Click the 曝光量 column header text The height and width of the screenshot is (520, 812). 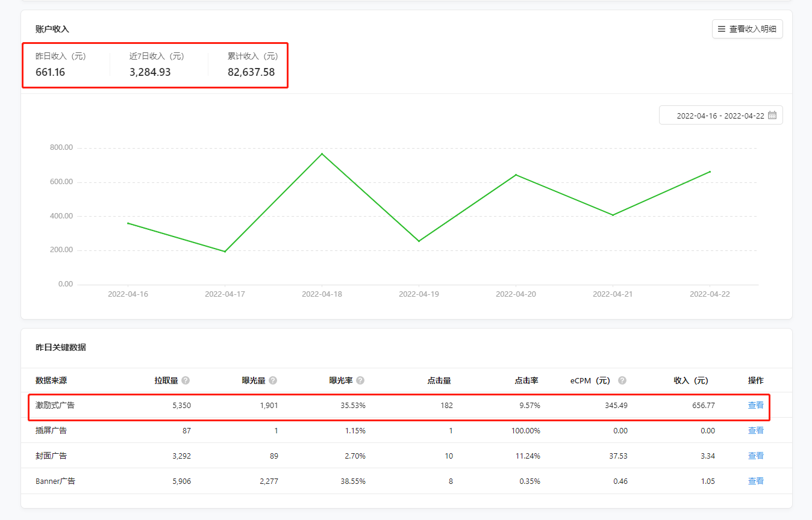pos(254,380)
